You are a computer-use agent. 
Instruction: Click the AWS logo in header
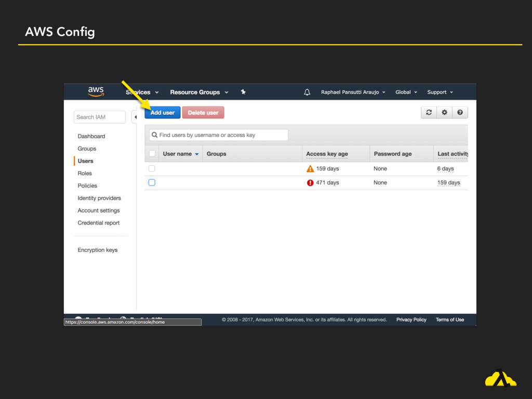click(x=96, y=91)
